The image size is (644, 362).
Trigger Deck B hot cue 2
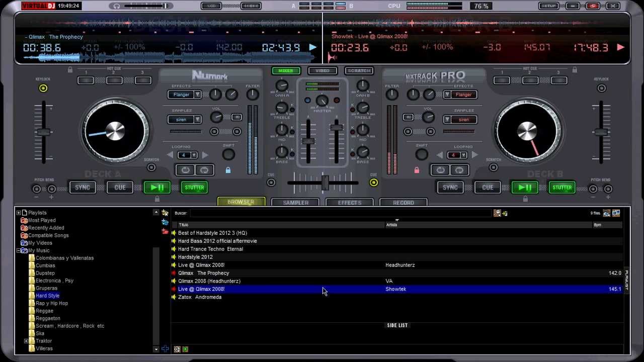(x=530, y=80)
